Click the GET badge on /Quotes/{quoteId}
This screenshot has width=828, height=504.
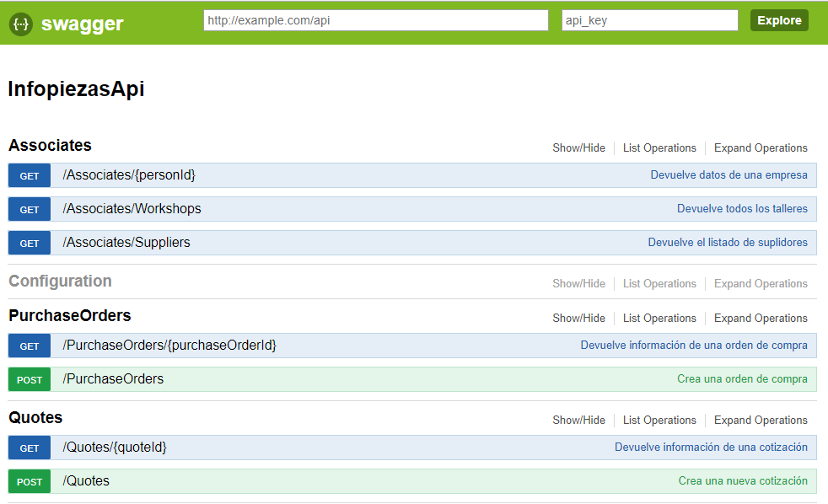tap(29, 448)
